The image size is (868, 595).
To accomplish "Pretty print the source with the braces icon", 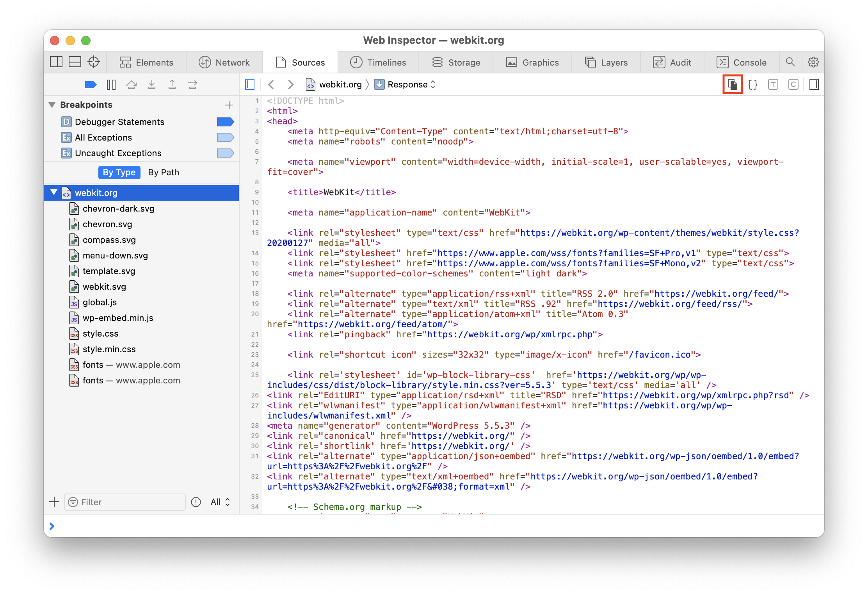I will pos(753,84).
